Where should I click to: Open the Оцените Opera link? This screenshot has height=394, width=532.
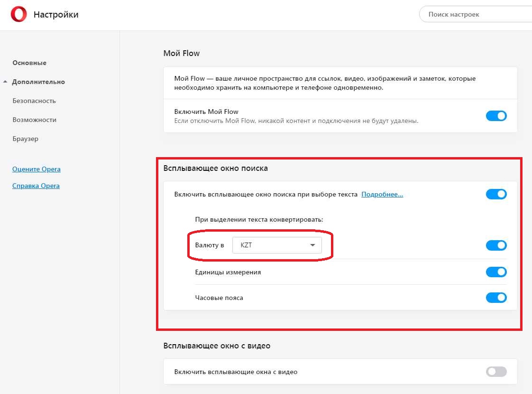coord(37,169)
